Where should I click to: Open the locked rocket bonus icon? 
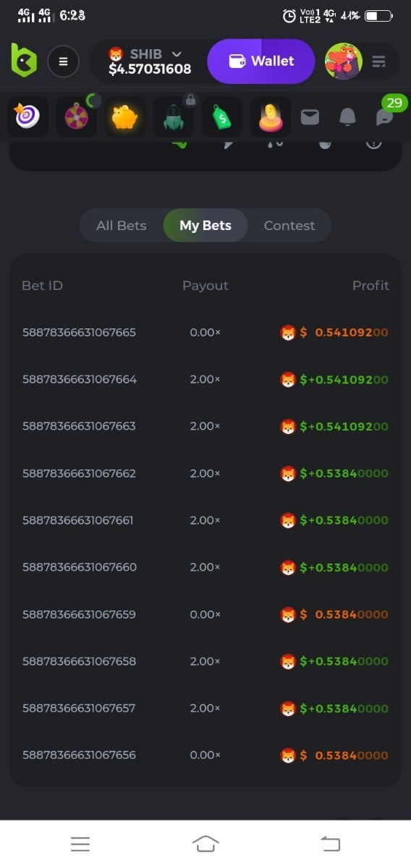click(174, 117)
